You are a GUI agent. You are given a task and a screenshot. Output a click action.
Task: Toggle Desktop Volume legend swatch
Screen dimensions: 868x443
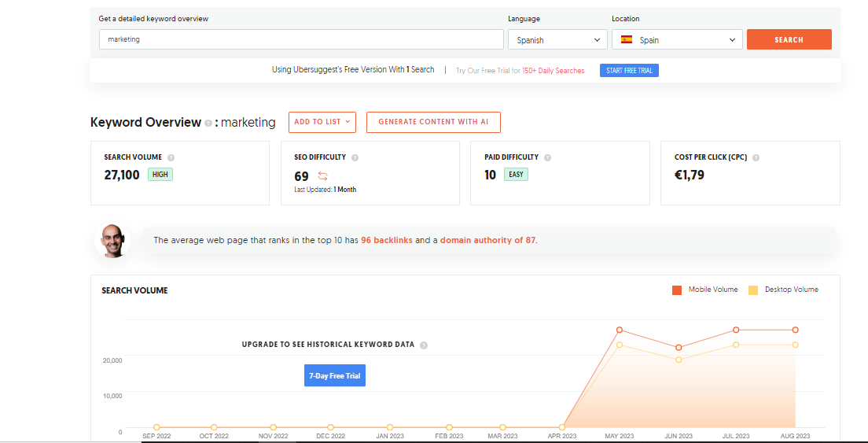(x=753, y=290)
